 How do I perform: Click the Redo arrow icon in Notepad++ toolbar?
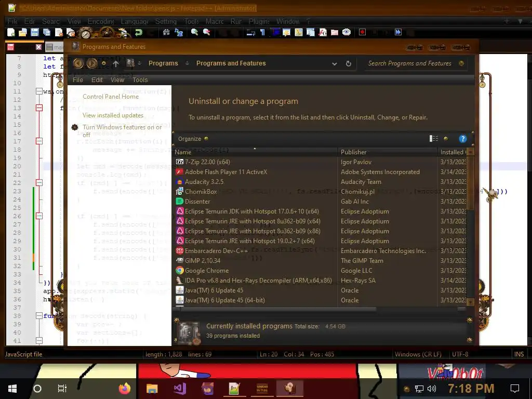[138, 32]
